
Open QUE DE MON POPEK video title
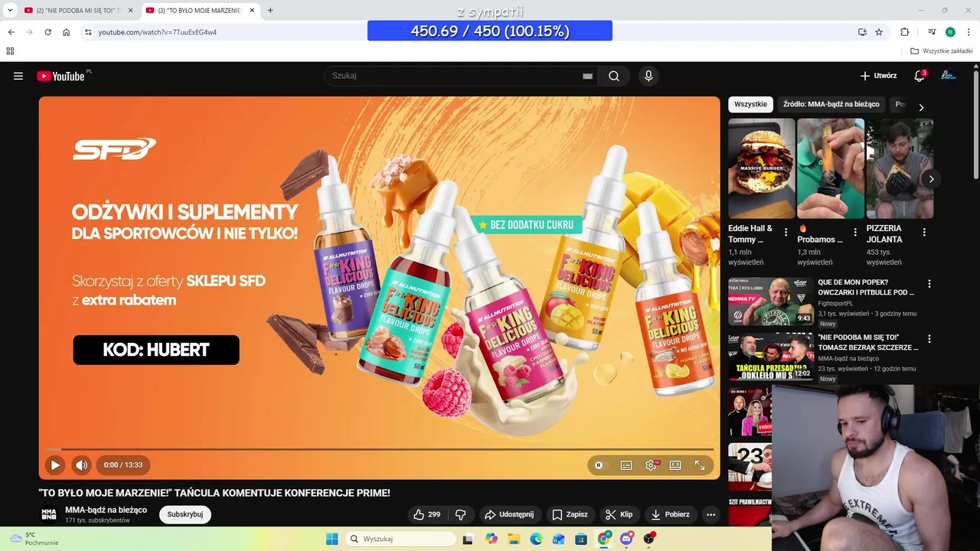point(866,287)
